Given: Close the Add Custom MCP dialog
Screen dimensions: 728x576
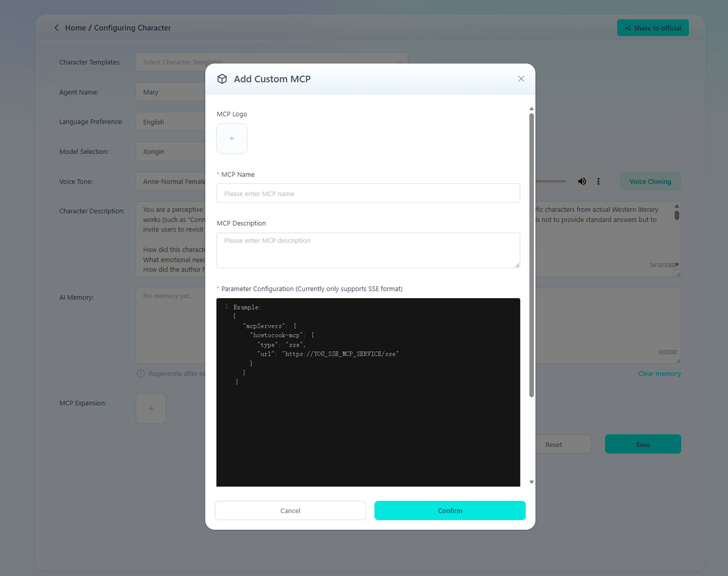Looking at the screenshot, I should 521,79.
